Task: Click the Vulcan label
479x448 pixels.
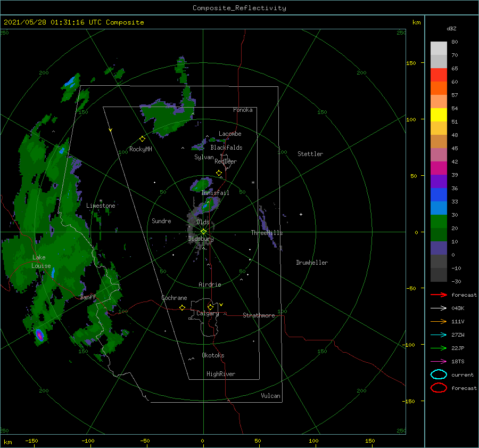Action: pyautogui.click(x=271, y=396)
